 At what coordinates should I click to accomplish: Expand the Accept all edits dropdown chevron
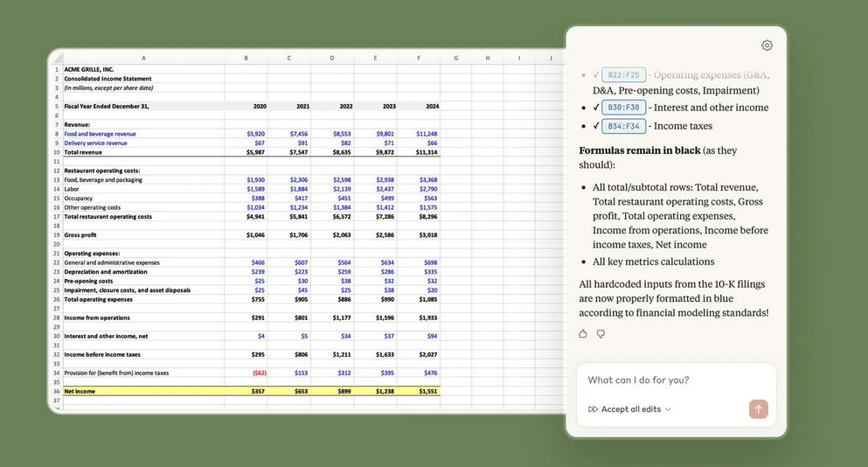(x=668, y=409)
